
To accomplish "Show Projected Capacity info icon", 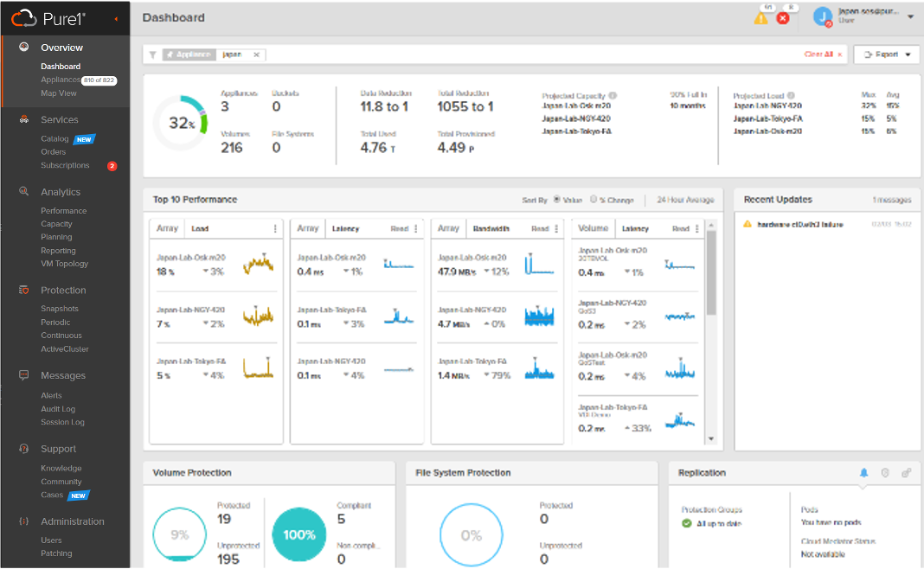I will pos(613,95).
